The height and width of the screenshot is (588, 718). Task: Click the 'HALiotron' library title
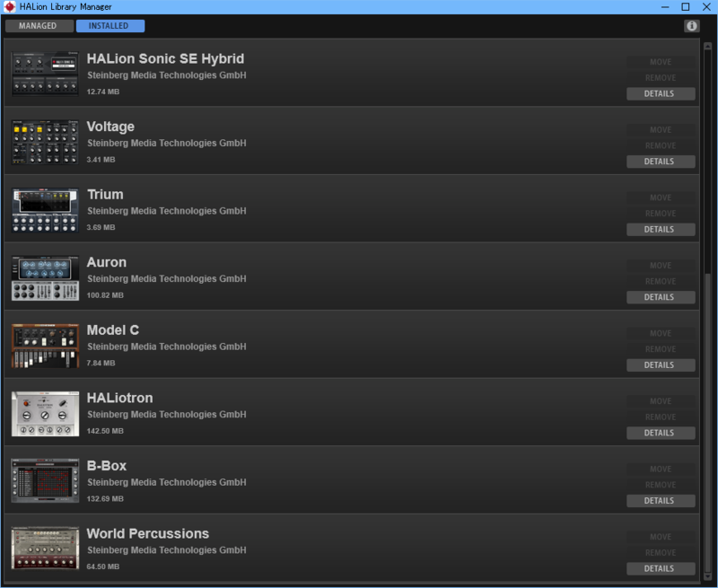[119, 398]
